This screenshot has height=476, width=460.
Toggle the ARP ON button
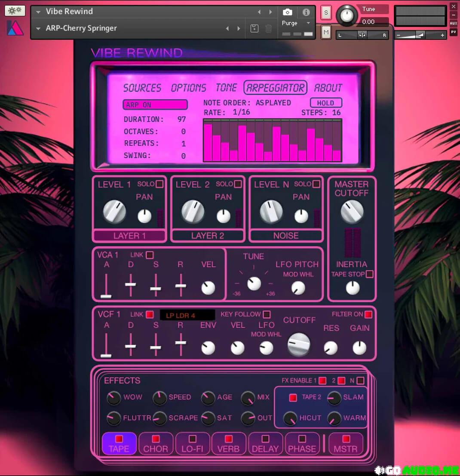pos(155,105)
